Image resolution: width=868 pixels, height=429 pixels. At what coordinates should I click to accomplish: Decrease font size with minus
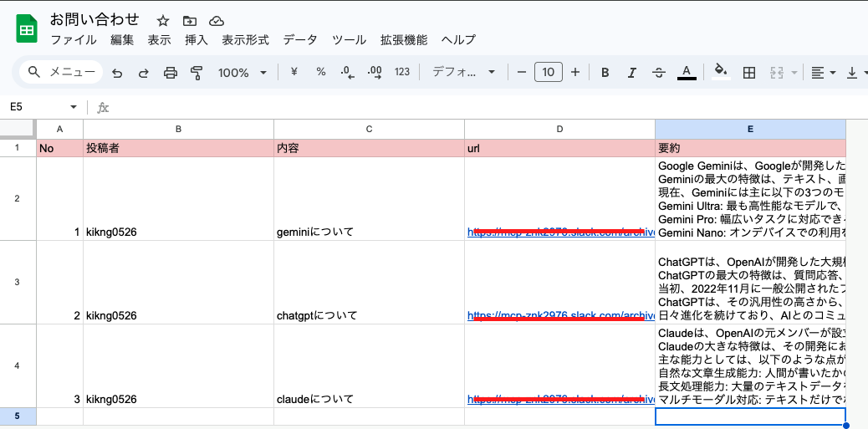(521, 72)
